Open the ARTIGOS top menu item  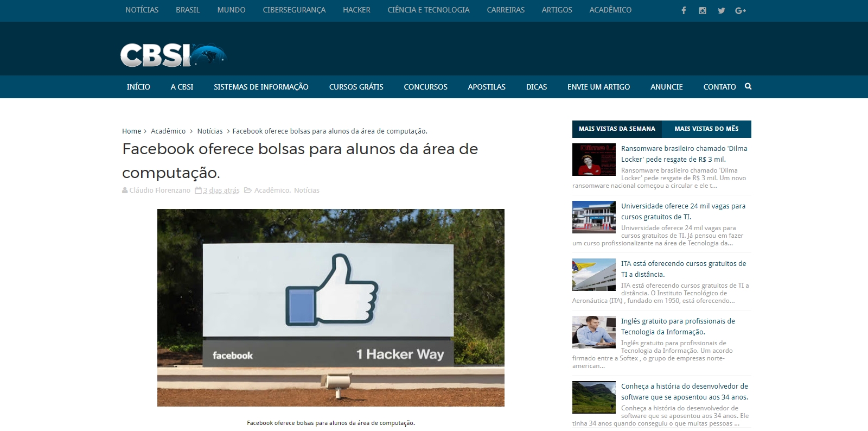557,10
